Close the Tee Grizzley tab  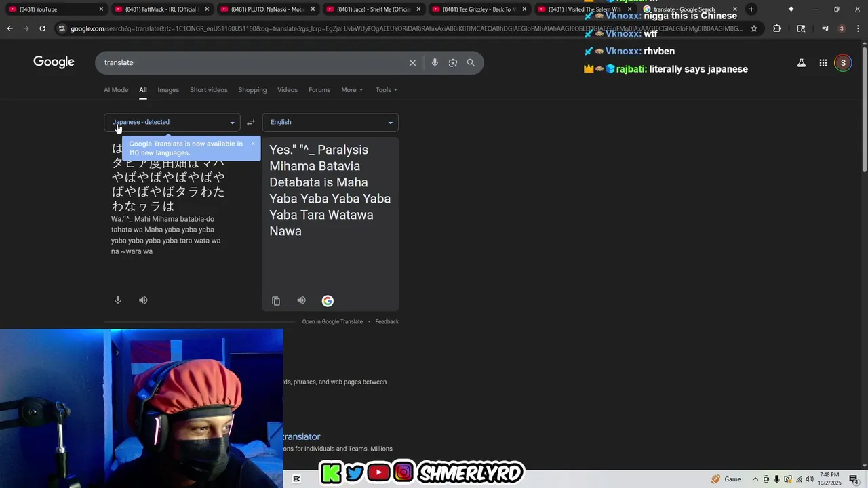(524, 9)
